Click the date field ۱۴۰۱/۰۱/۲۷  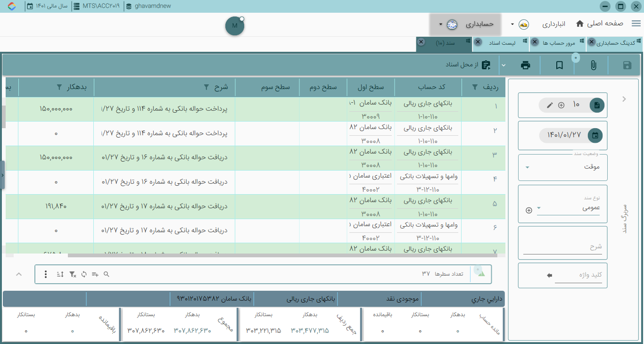(564, 135)
